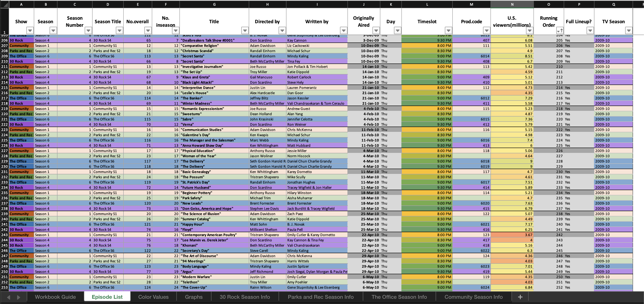Select column N header
Image resolution: width=644 pixels, height=304 pixels.
coord(512,4)
